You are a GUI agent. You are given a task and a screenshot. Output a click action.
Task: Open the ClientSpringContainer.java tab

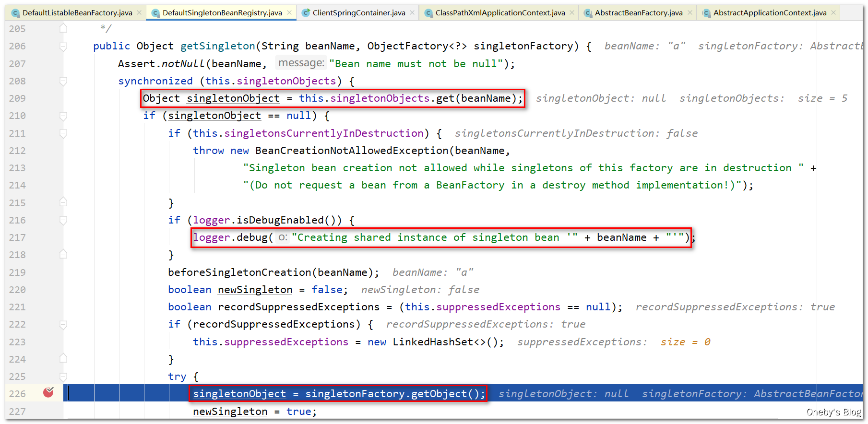coord(359,13)
